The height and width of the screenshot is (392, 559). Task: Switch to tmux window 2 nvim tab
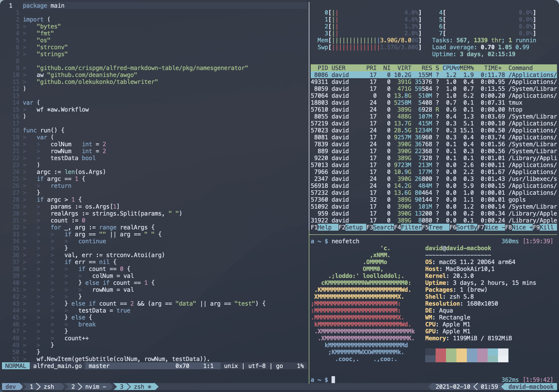[x=89, y=387]
